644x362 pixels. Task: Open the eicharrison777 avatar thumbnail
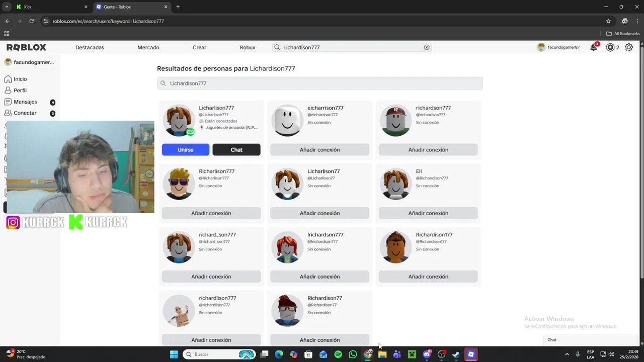(287, 121)
